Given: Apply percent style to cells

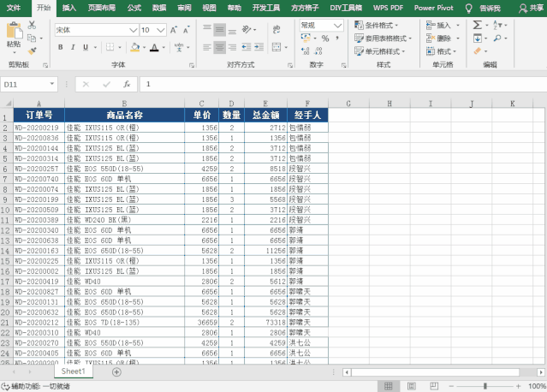Looking at the screenshot, I should pyautogui.click(x=325, y=39).
